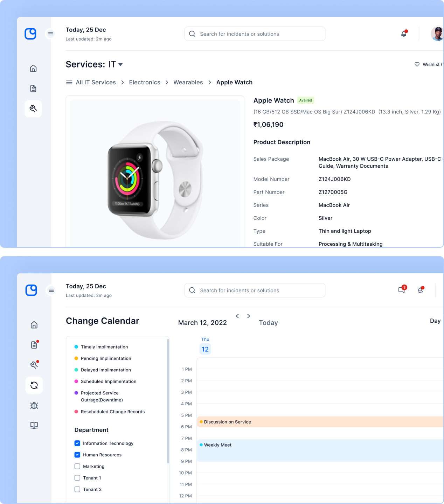The width and height of the screenshot is (444, 504).
Task: Focus search field in Calendar panel
Action: pos(255,290)
